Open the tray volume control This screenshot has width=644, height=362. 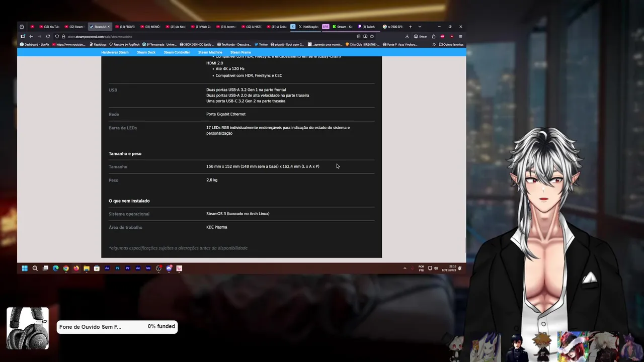(436, 268)
